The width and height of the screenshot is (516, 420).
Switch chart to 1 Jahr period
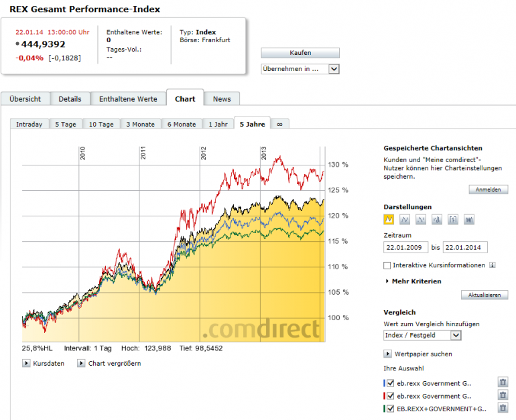click(x=218, y=125)
